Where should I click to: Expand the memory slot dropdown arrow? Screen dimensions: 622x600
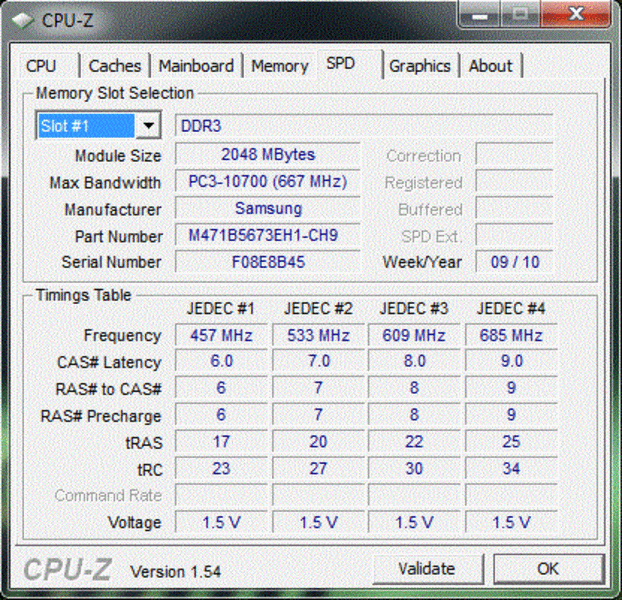coord(148,126)
